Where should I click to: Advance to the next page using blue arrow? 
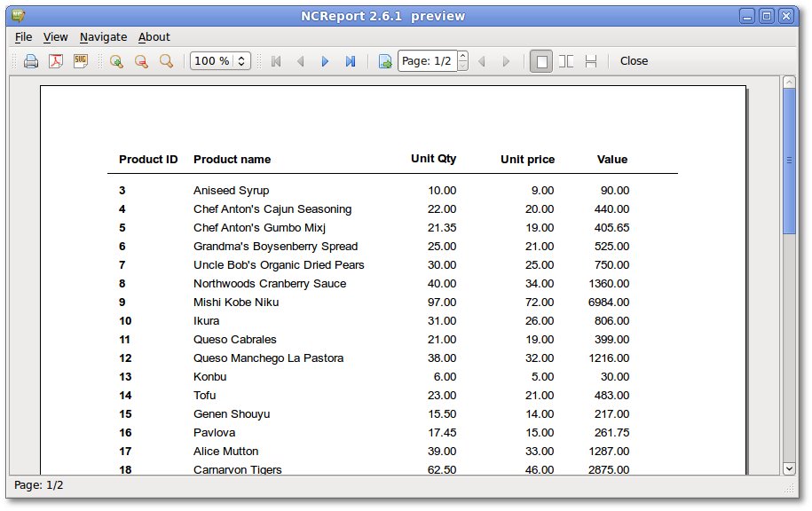(325, 61)
